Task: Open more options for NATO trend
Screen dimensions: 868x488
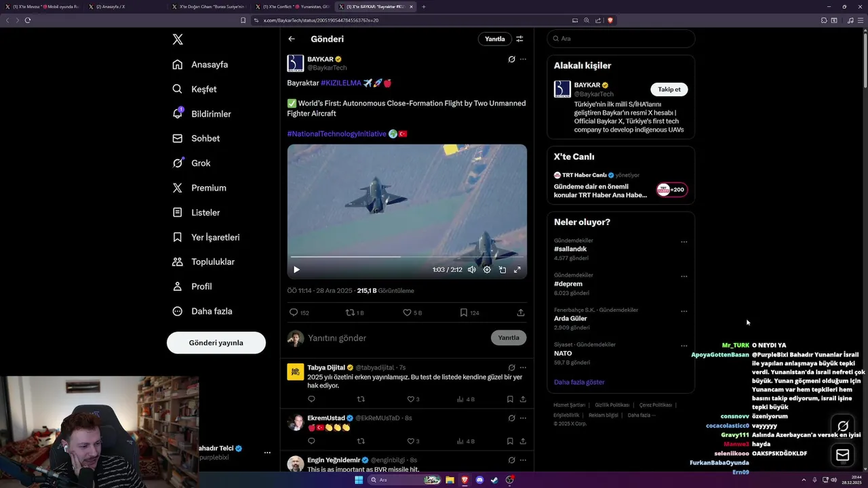Action: pyautogui.click(x=684, y=346)
